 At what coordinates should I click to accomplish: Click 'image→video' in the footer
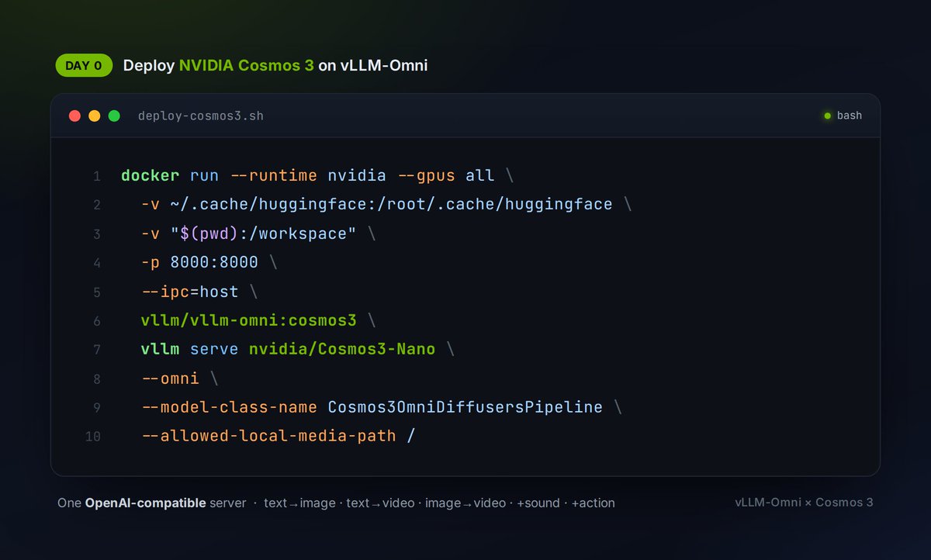465,503
